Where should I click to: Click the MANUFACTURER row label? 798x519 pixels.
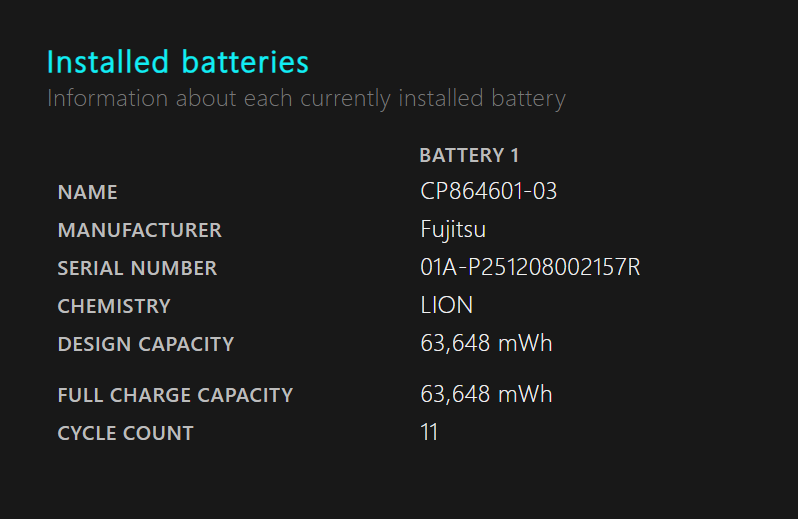pyautogui.click(x=139, y=230)
